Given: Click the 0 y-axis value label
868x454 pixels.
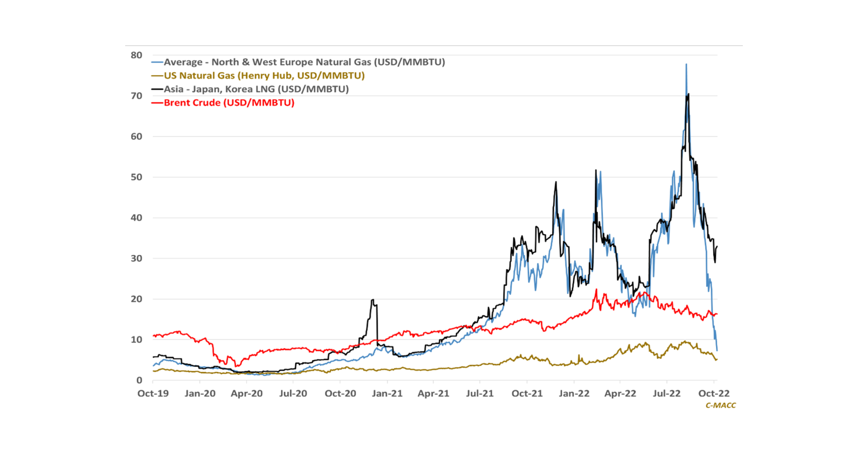Looking at the screenshot, I should coord(139,380).
